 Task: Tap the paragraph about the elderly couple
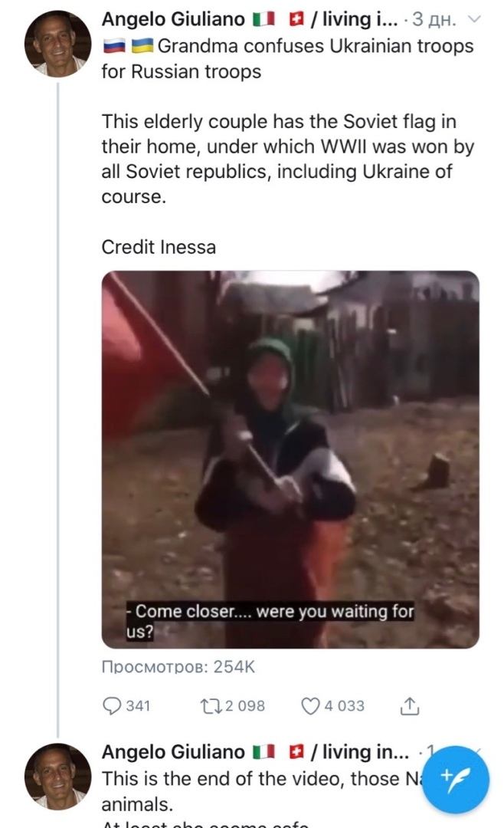287,159
